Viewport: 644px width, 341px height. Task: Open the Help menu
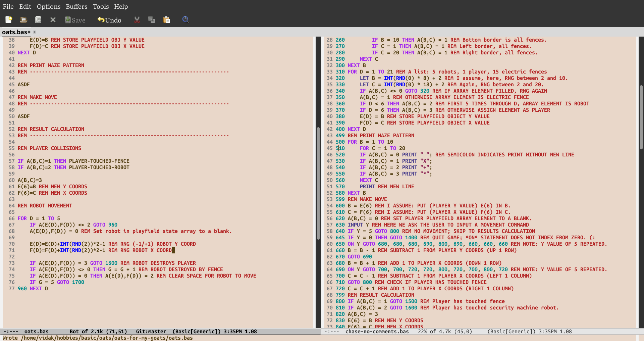tap(121, 6)
